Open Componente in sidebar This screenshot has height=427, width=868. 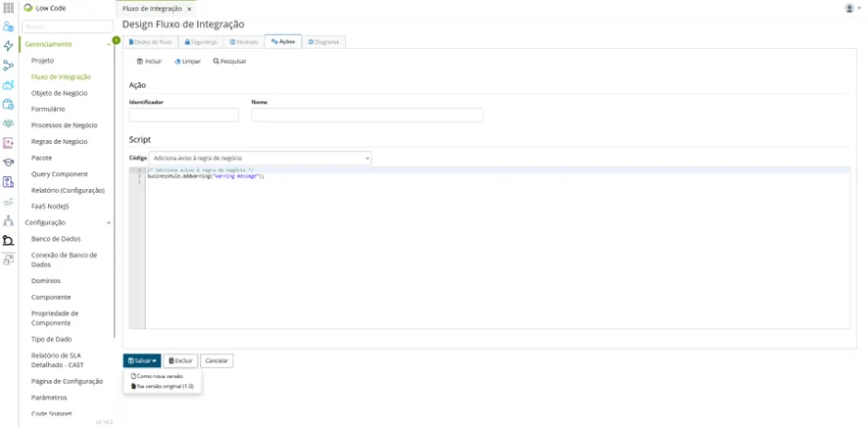[x=51, y=297]
